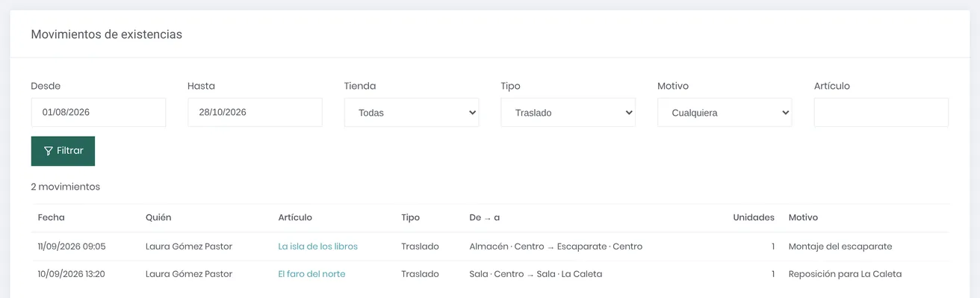Click the Hasta date field 28/10/2026
This screenshot has width=980, height=298.
[255, 112]
